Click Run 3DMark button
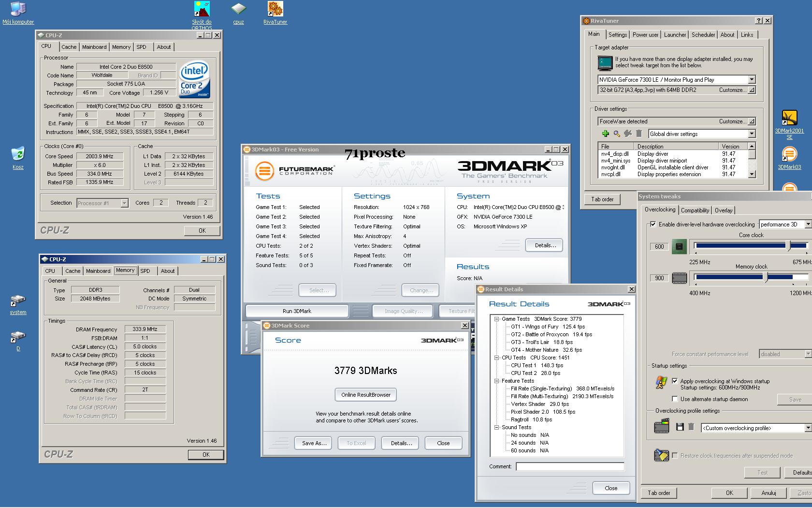812x508 pixels. (297, 311)
